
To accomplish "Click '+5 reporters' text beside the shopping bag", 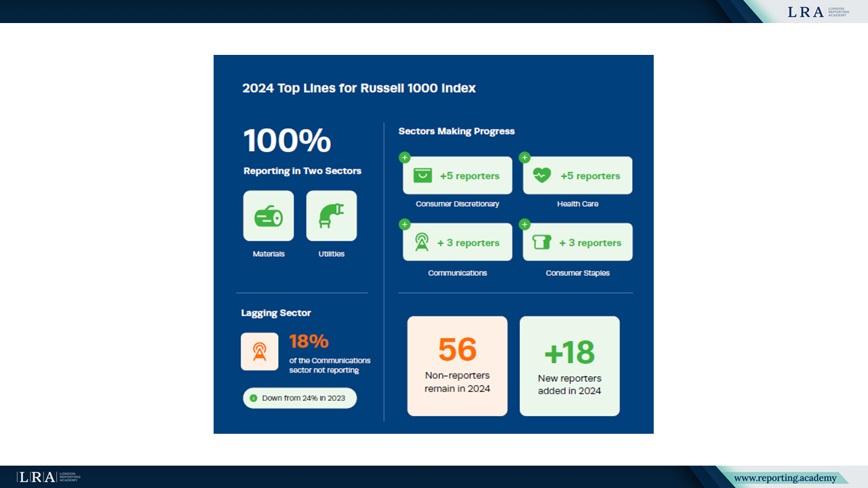I will point(469,176).
